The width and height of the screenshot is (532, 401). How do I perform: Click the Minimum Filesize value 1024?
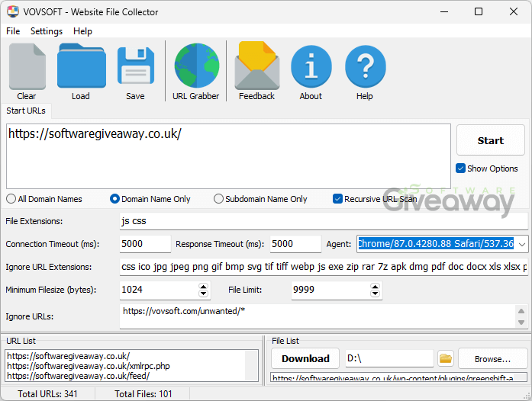132,290
